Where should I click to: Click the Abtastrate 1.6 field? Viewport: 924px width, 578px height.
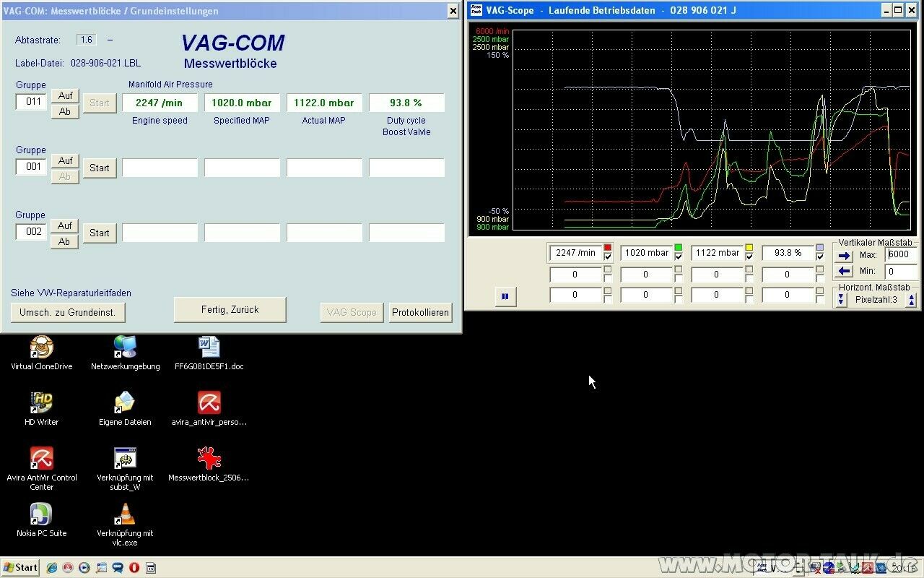coord(87,40)
